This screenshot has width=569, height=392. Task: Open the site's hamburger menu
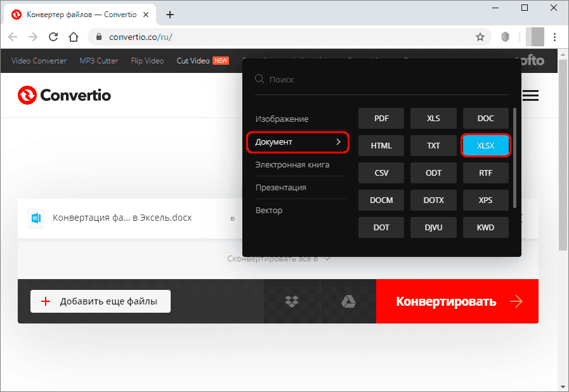tap(530, 95)
